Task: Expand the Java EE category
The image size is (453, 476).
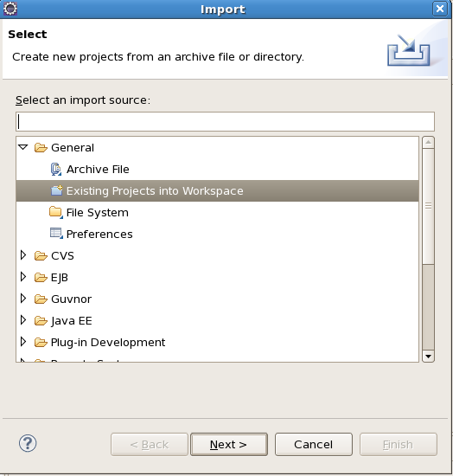Action: pyautogui.click(x=23, y=320)
